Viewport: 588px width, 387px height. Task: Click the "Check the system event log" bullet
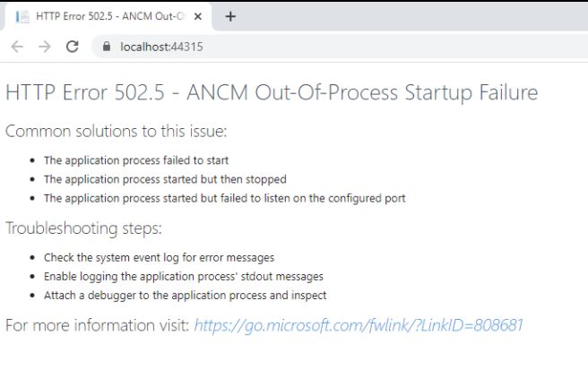[x=159, y=257]
